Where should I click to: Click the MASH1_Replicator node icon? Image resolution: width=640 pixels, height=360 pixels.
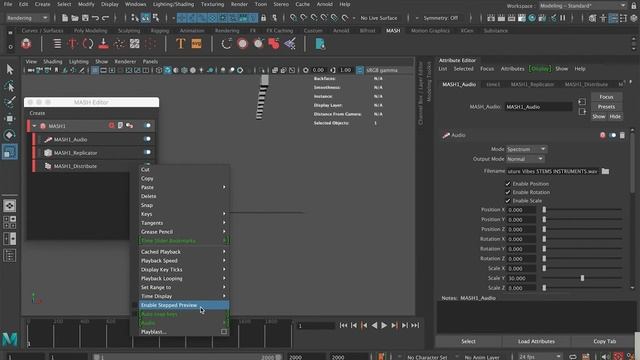[x=48, y=153]
